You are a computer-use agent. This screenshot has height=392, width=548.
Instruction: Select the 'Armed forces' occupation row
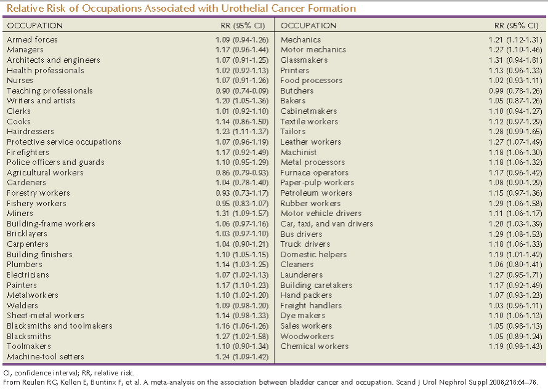pyautogui.click(x=138, y=39)
